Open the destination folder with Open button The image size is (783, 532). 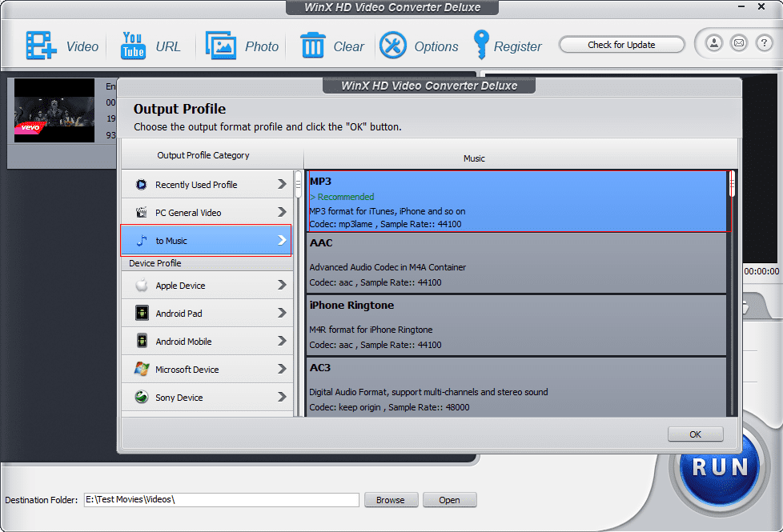pos(449,499)
